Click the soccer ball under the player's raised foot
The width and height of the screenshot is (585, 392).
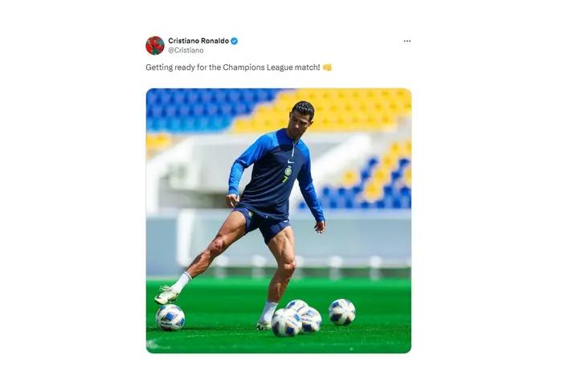(x=170, y=317)
